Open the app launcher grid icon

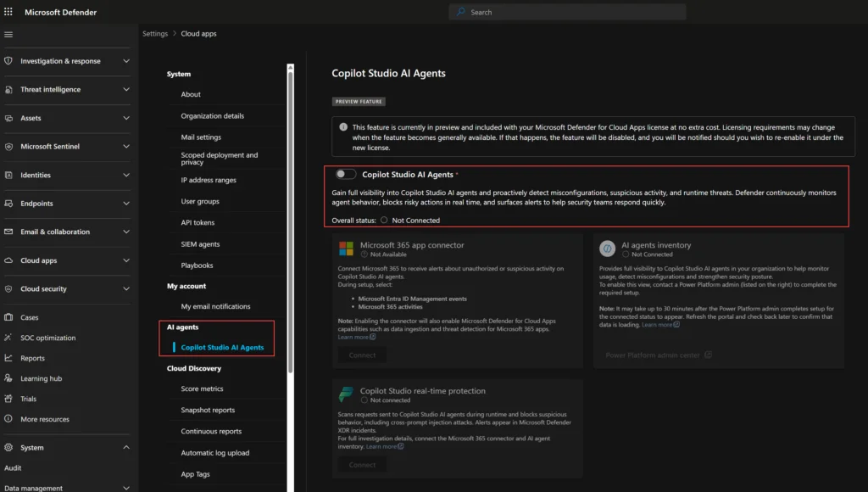[x=8, y=12]
